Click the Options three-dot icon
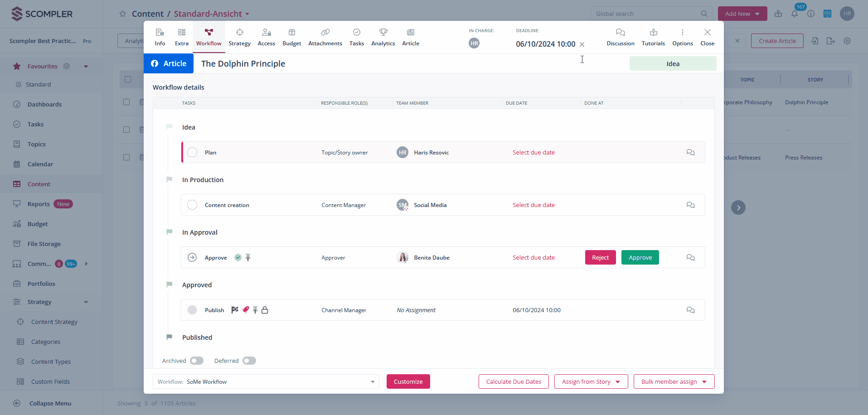 (682, 33)
